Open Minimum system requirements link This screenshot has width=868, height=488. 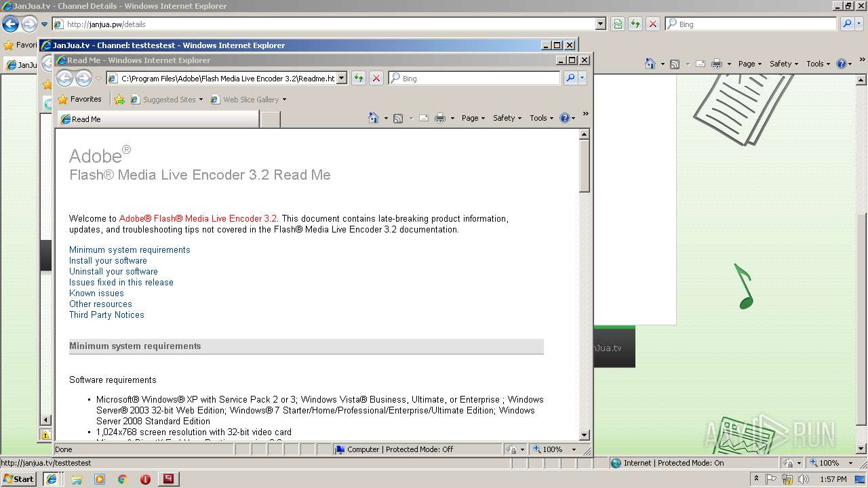coord(130,250)
